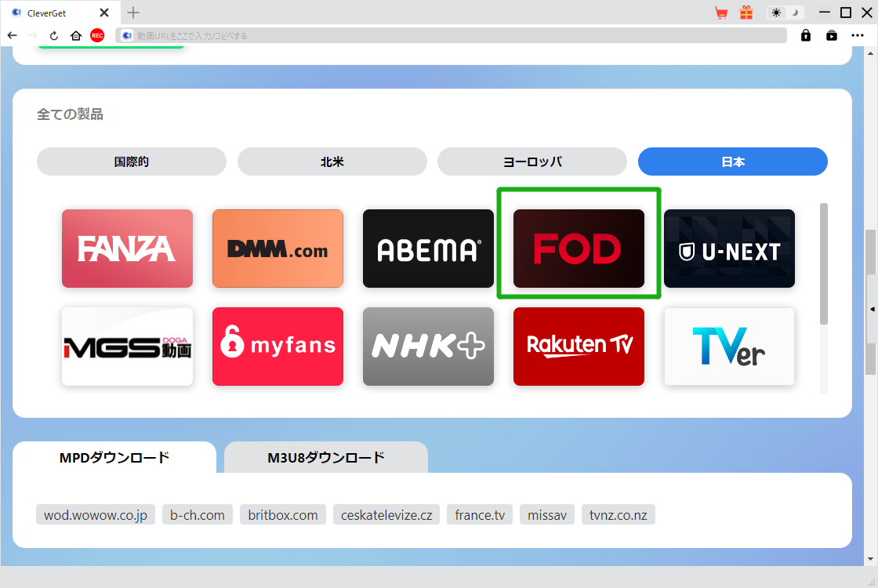
Task: Click the video URL input field
Action: coord(451,35)
